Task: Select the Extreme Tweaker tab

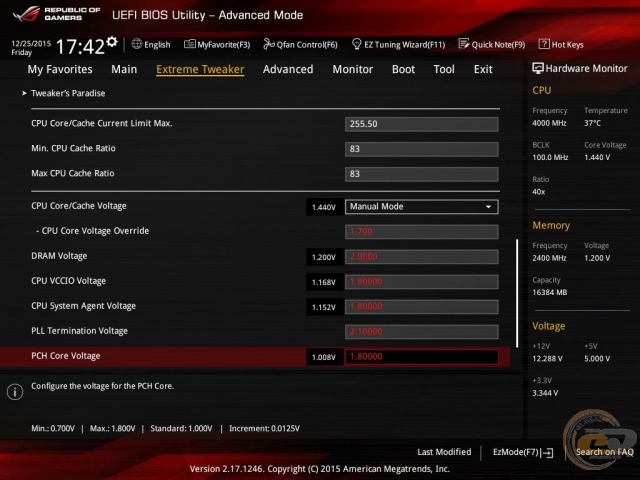Action: [200, 69]
